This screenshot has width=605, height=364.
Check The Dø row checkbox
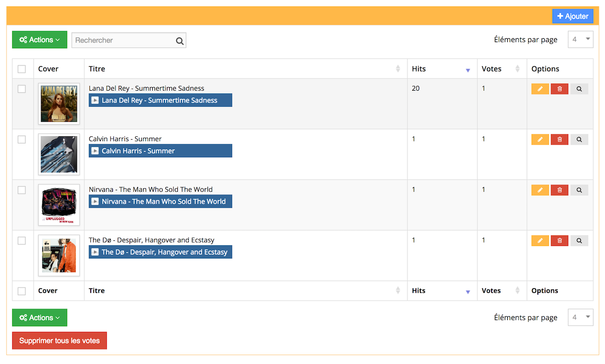coord(22,241)
